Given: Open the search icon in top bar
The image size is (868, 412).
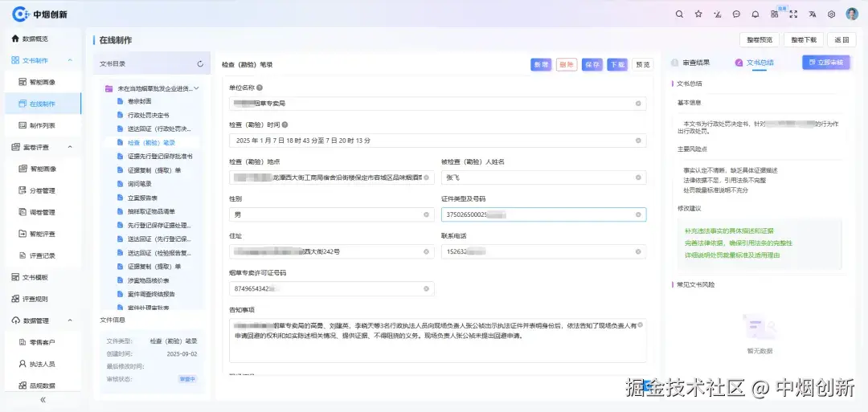Looking at the screenshot, I should (679, 14).
